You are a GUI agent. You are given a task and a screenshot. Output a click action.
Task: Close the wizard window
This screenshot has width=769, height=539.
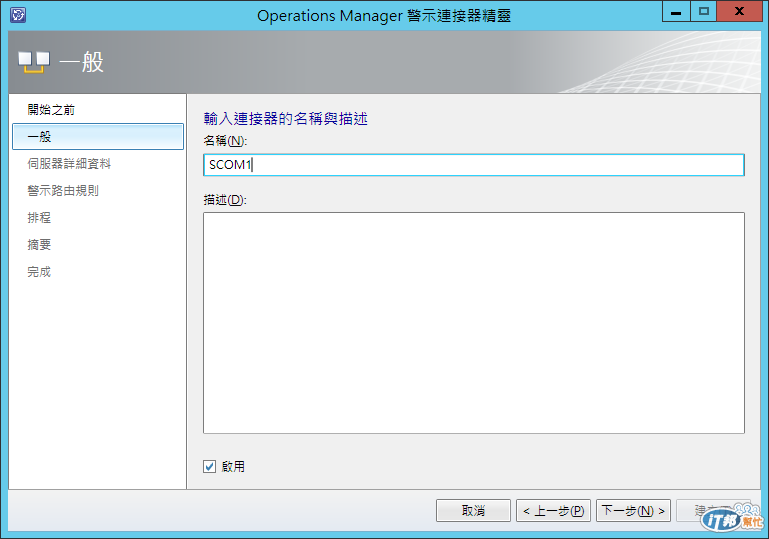[x=739, y=11]
